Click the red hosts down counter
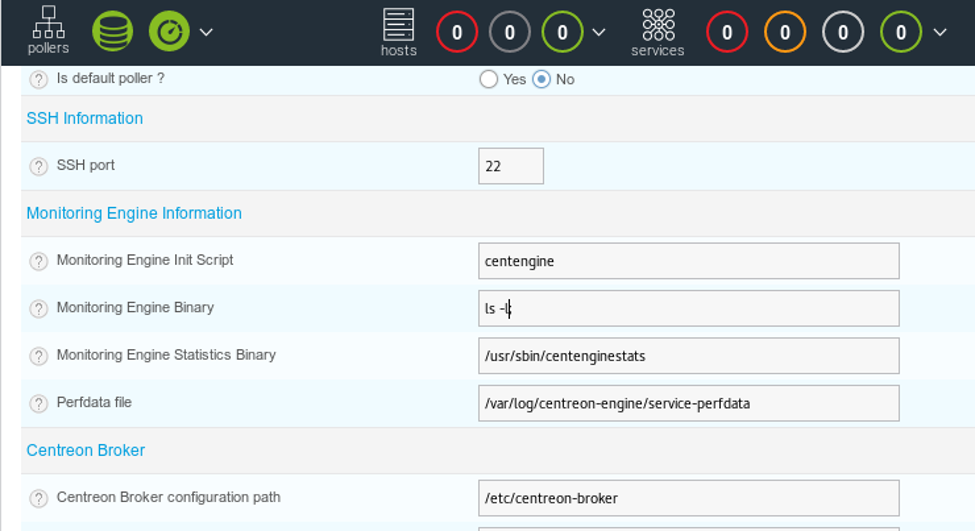The width and height of the screenshot is (975, 531). (x=457, y=33)
